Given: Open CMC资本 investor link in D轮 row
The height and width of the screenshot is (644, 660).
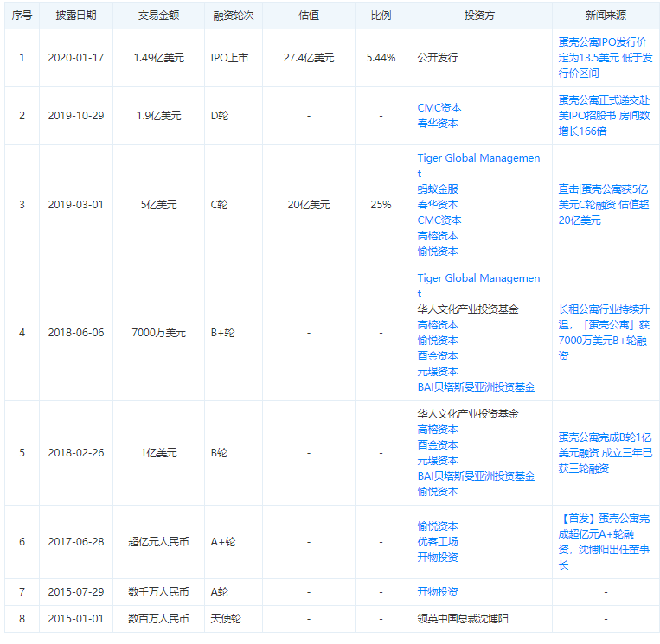Looking at the screenshot, I should (x=439, y=108).
